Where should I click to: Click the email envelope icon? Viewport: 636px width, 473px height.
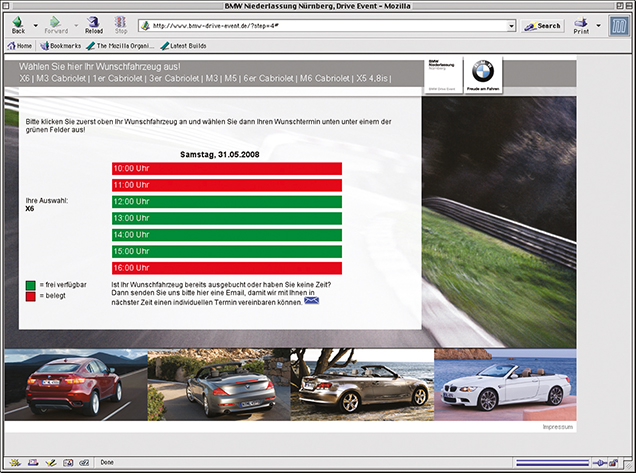click(x=312, y=300)
